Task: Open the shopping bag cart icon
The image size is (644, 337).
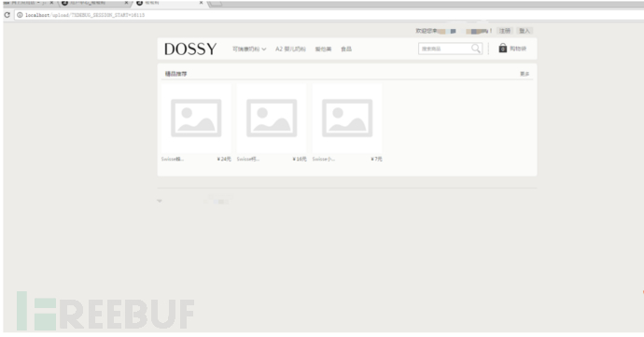Action: point(503,49)
